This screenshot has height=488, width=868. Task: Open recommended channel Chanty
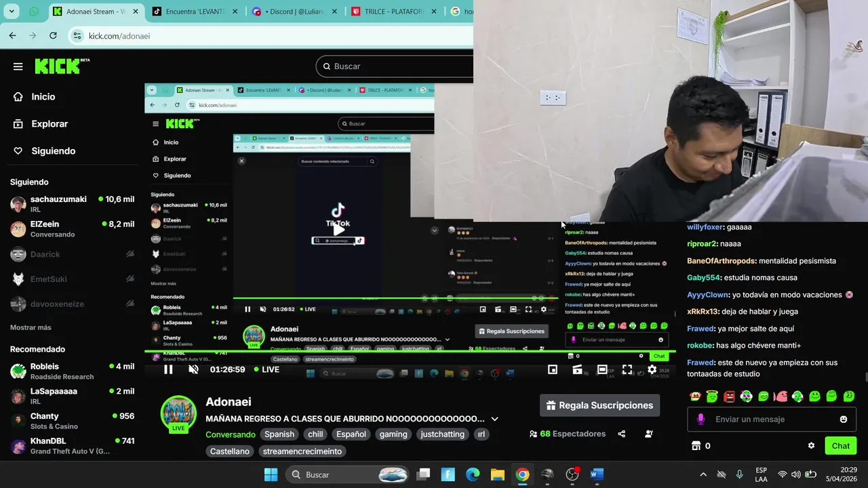coord(72,421)
